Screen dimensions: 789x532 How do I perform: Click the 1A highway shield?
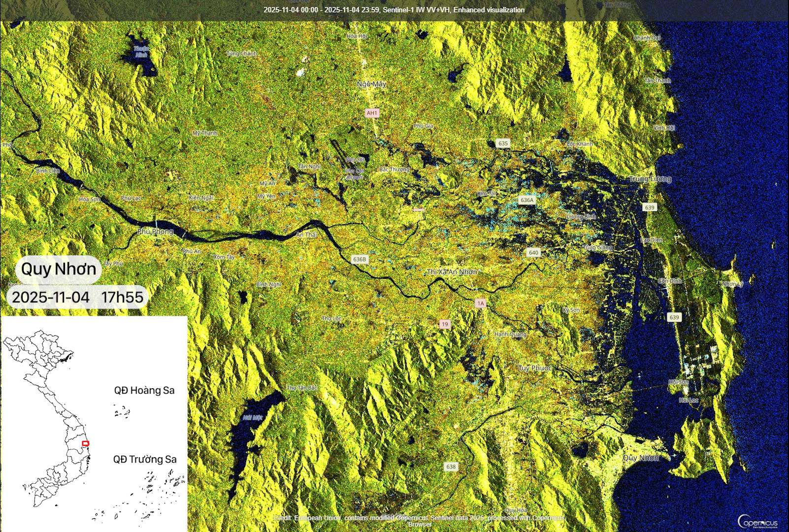coord(481,303)
